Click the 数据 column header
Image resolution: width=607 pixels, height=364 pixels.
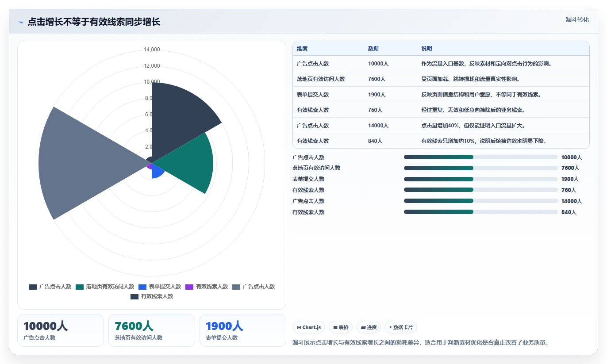(x=373, y=49)
